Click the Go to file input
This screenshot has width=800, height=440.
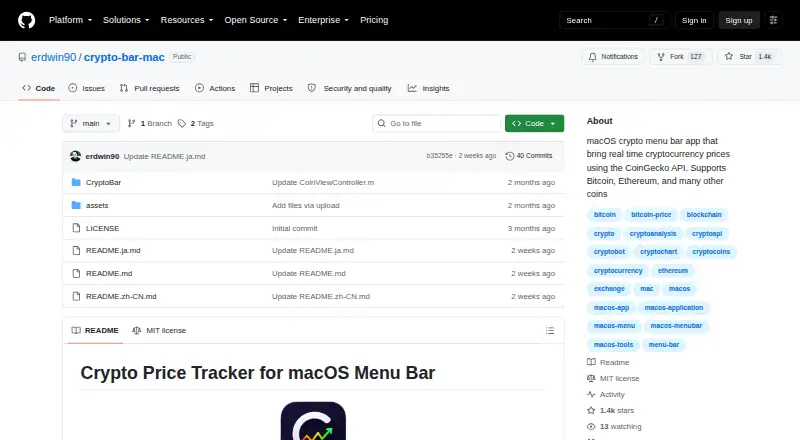[x=437, y=124]
